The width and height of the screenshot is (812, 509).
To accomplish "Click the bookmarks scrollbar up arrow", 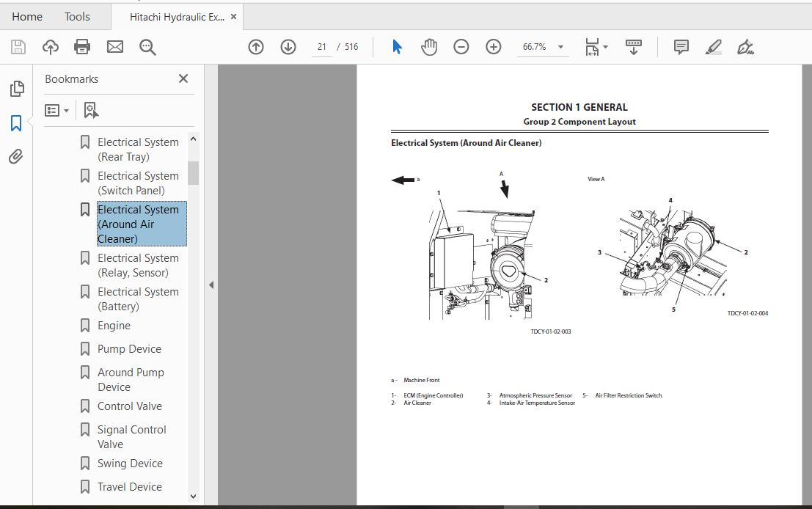I will click(193, 139).
